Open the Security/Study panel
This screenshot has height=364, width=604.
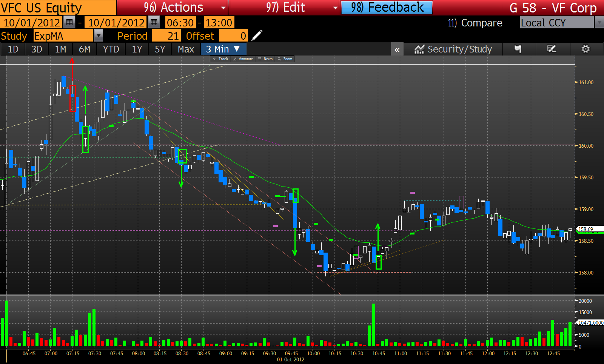click(453, 49)
